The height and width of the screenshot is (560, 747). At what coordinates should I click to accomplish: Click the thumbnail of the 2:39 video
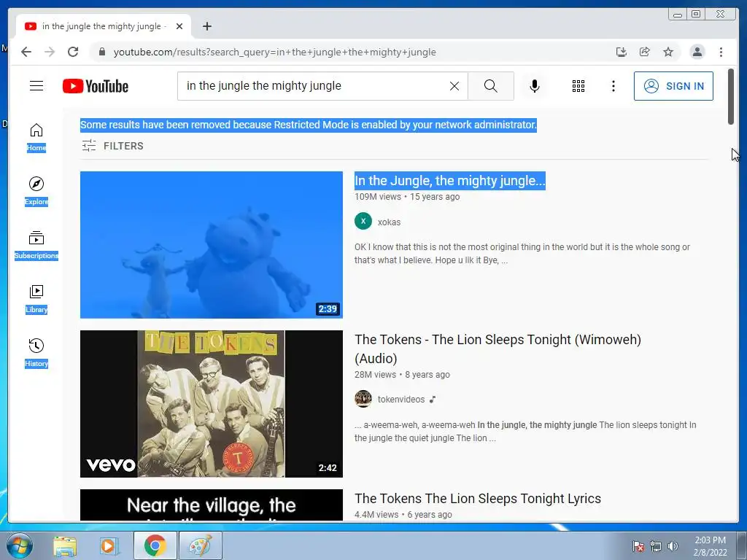(211, 245)
